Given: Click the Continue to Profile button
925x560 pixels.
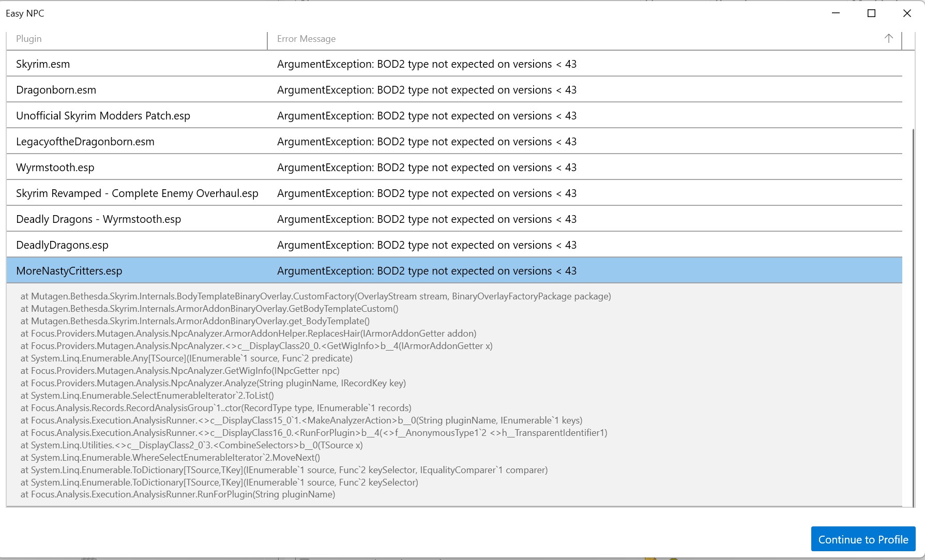Looking at the screenshot, I should (x=863, y=539).
